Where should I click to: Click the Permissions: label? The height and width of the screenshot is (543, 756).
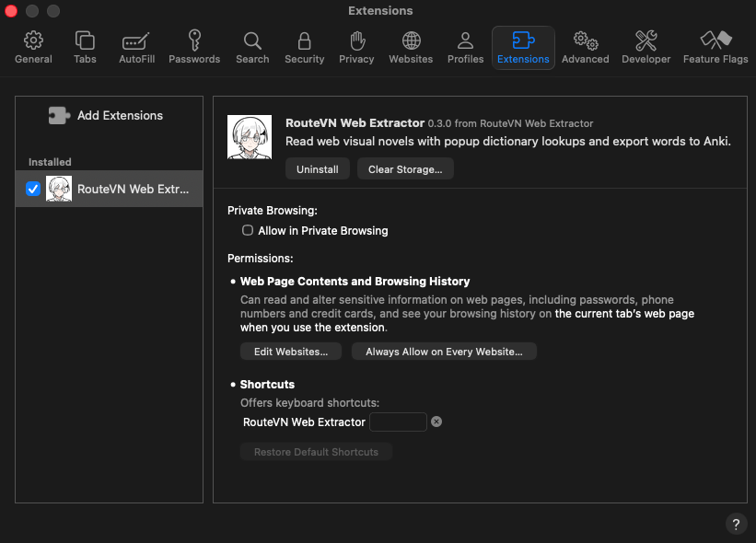(x=261, y=259)
